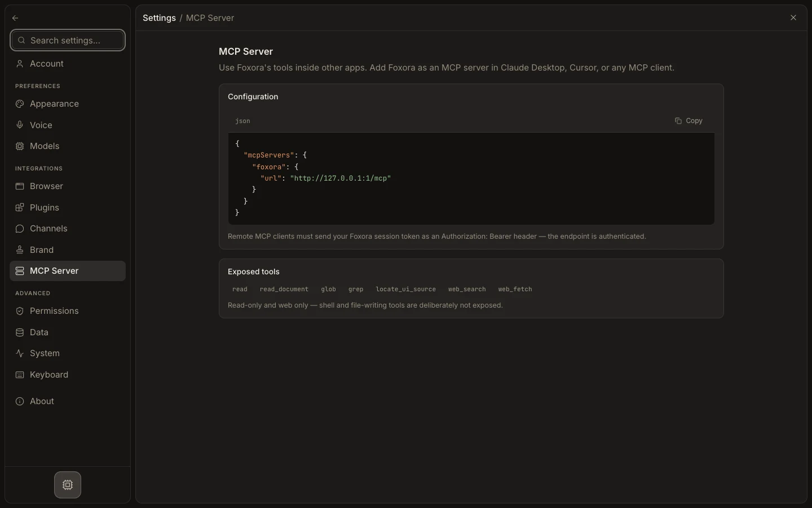Click the Browser window icon
Viewport: 812px width, 508px height.
(x=20, y=186)
